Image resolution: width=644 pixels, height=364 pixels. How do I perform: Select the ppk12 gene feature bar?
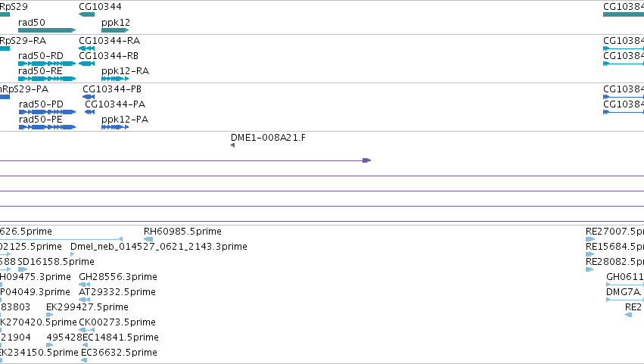point(115,30)
